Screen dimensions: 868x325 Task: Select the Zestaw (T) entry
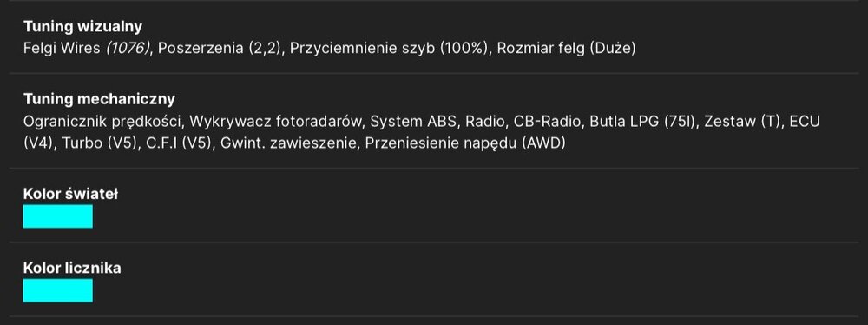click(x=742, y=122)
